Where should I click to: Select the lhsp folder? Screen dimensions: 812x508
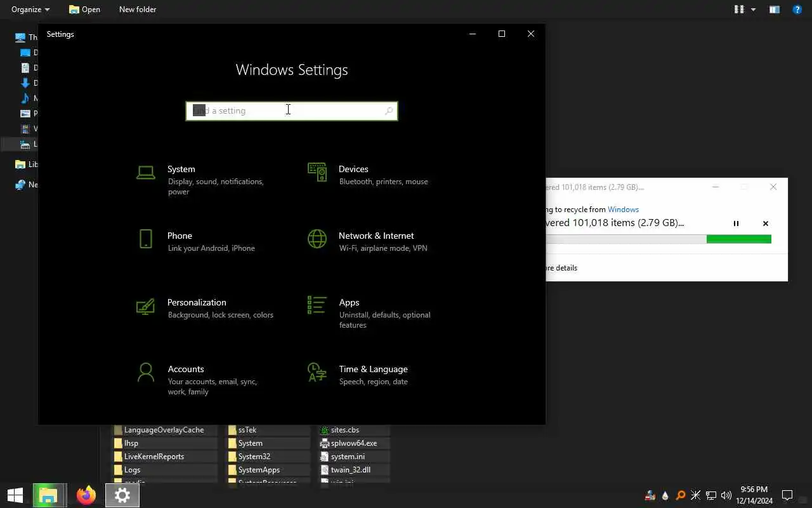(x=126, y=443)
